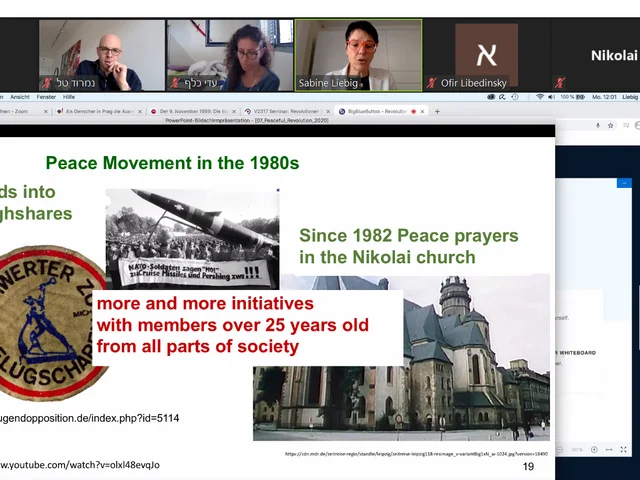This screenshot has height=480, width=640.
Task: Bookmark page with the star icon
Action: [x=611, y=126]
